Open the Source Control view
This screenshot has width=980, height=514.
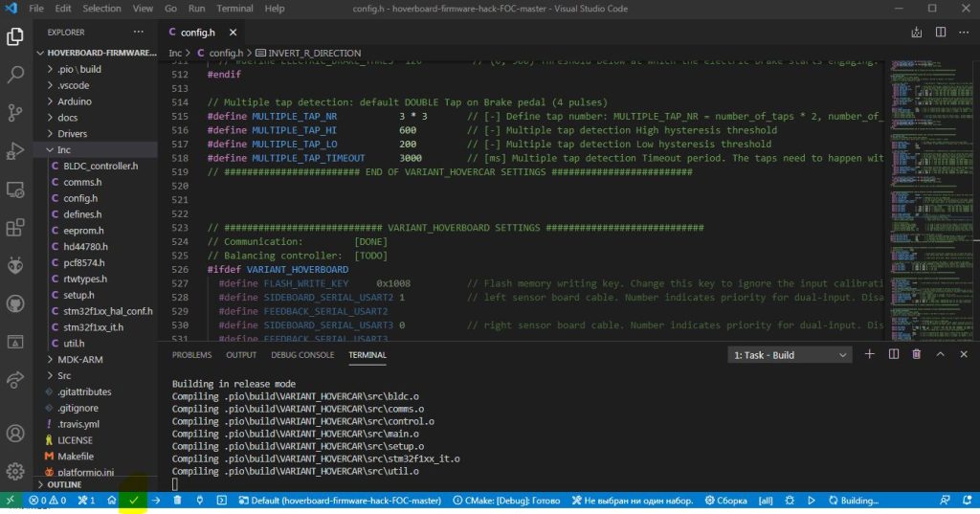tap(15, 112)
